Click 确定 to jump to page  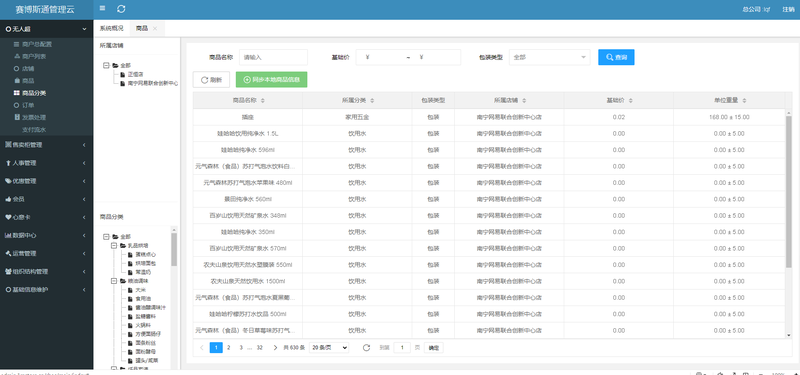pyautogui.click(x=434, y=348)
